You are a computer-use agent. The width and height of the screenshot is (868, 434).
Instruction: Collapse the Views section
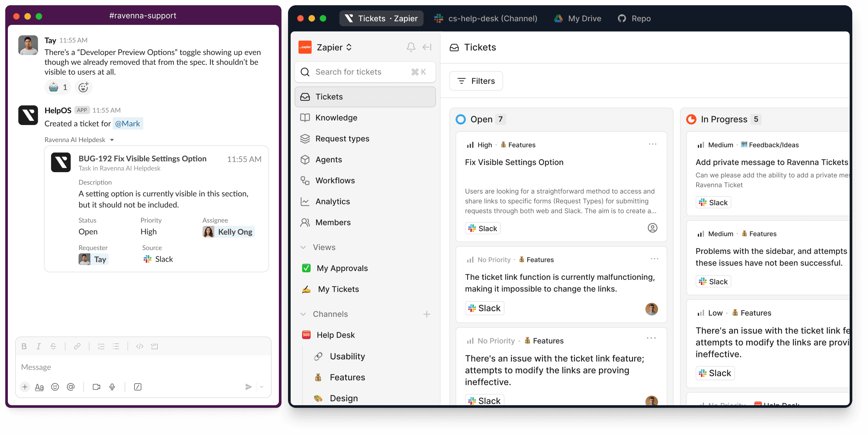click(303, 247)
